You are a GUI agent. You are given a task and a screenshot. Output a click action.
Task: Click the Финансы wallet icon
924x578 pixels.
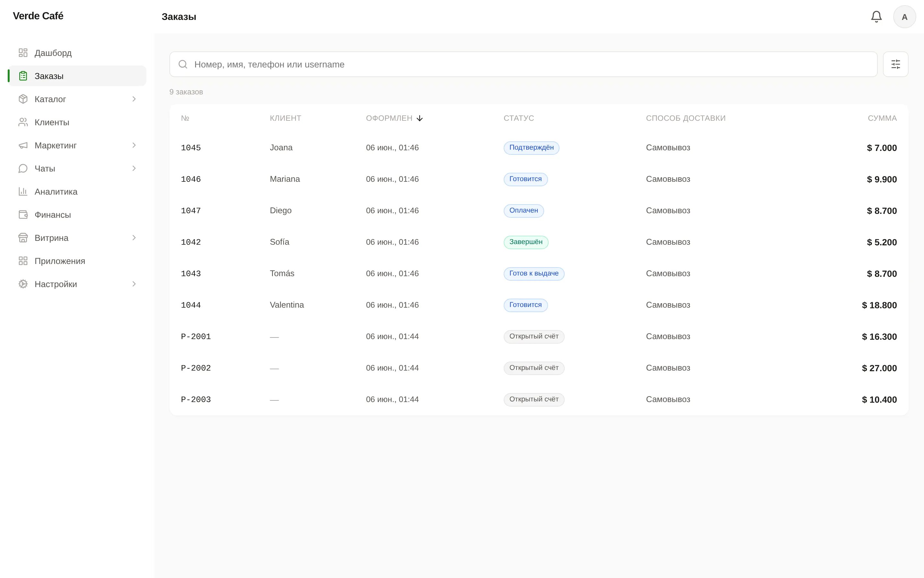coord(23,215)
